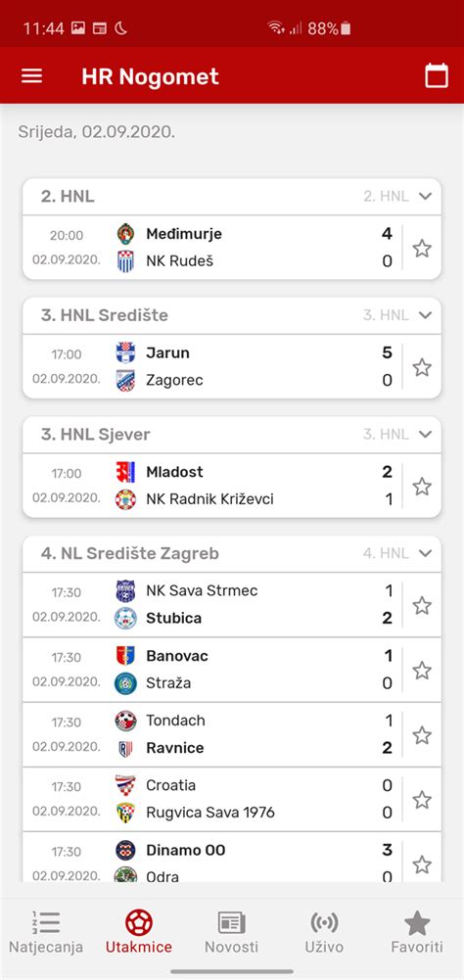Image resolution: width=464 pixels, height=980 pixels.
Task: Collapse the 4. NL Središte Zagreb section
Action: tap(425, 553)
